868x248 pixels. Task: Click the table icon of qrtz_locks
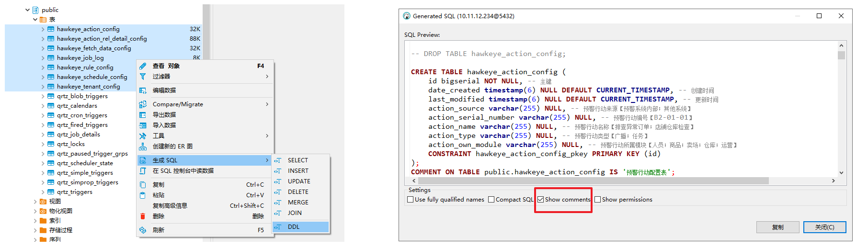[51, 144]
